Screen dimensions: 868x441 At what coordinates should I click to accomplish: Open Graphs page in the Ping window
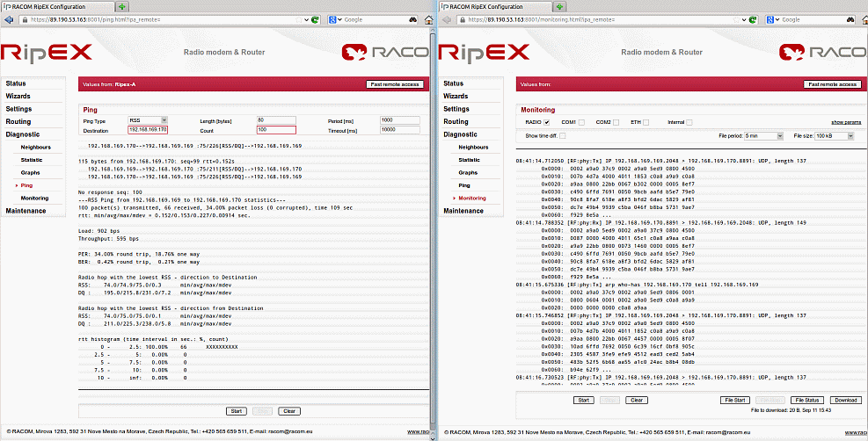click(x=30, y=172)
